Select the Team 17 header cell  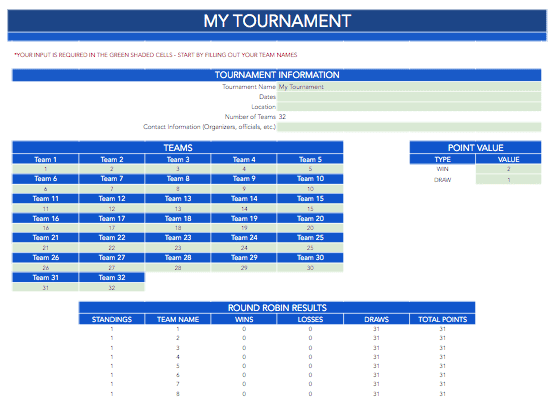coord(112,218)
